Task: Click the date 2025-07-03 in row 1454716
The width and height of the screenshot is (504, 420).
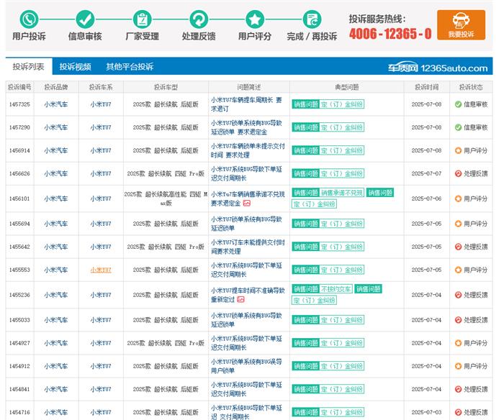Action: click(426, 412)
